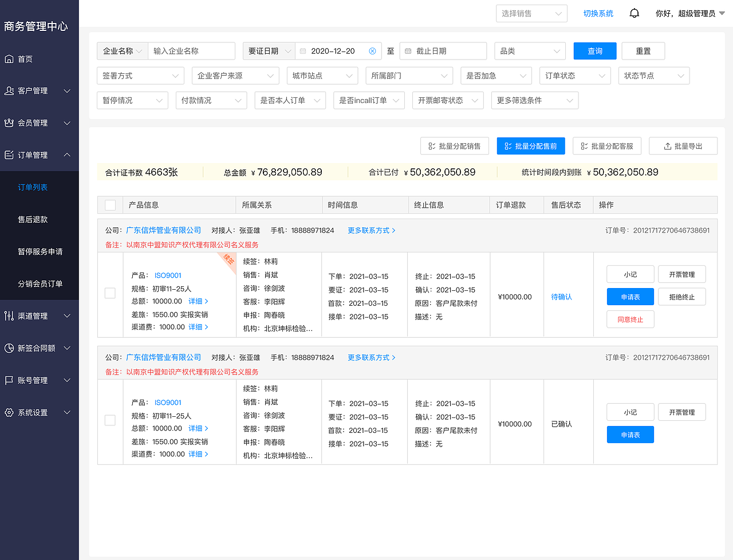Click the 查询 search button

click(594, 51)
